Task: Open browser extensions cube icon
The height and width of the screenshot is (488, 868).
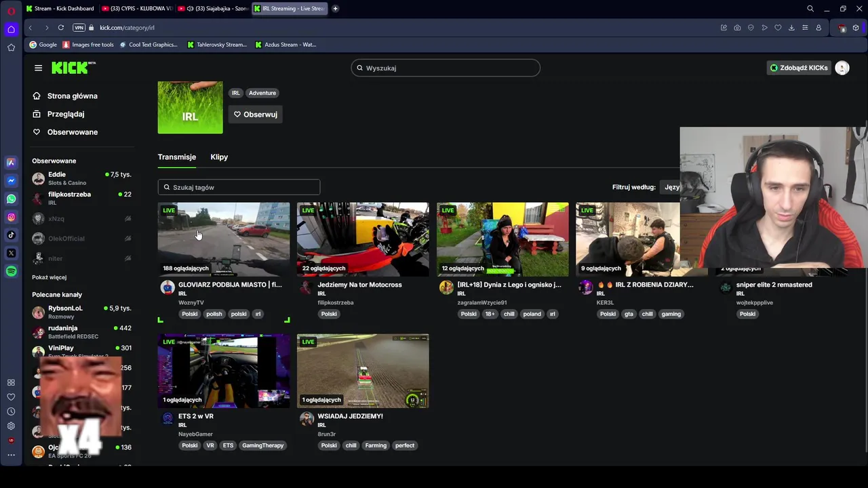Action: point(856,28)
